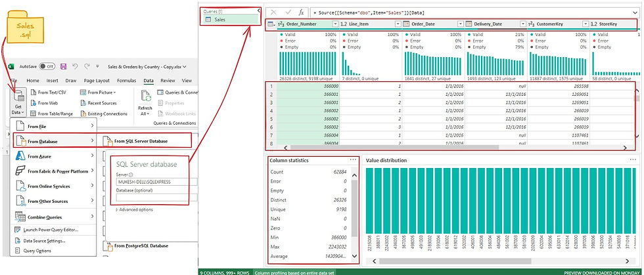The image size is (644, 275).
Task: Expand Advanced options in SQL dialog
Action: coord(134,210)
